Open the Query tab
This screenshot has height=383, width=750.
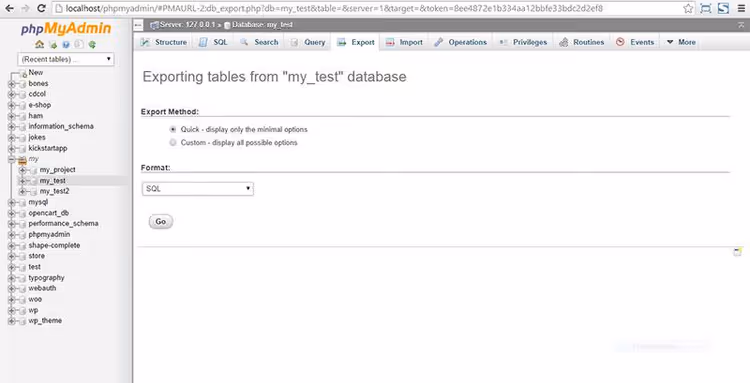[309, 42]
